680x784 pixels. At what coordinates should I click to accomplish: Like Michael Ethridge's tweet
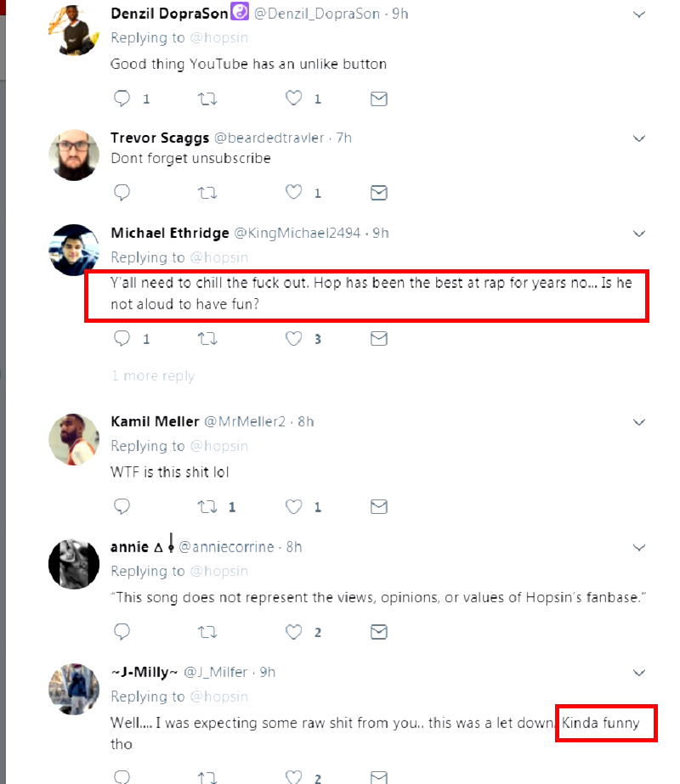294,339
